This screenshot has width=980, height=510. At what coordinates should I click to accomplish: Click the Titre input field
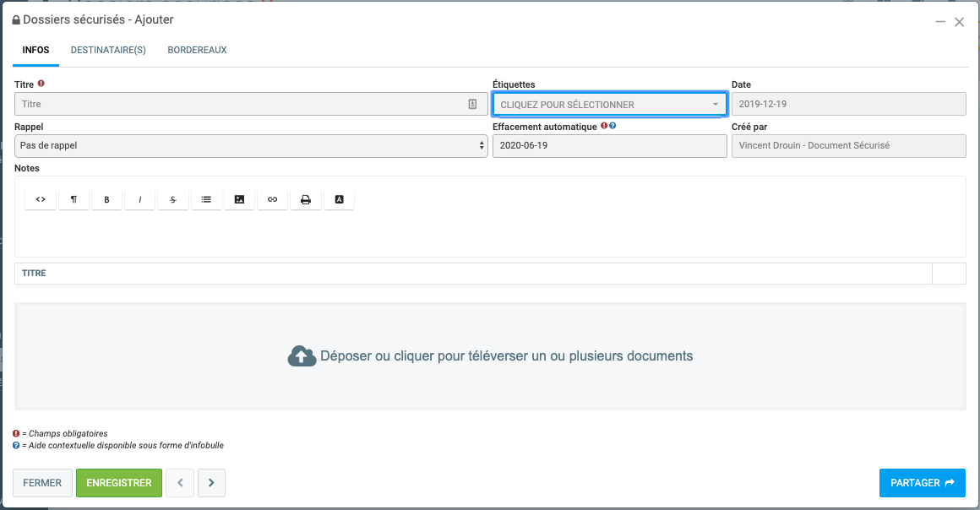coord(241,105)
